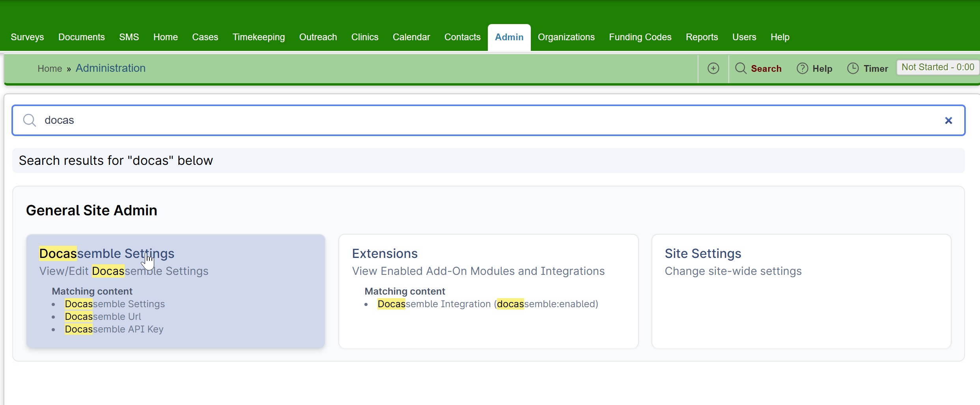Open the Documents tab
The width and height of the screenshot is (980, 405).
coord(82,37)
